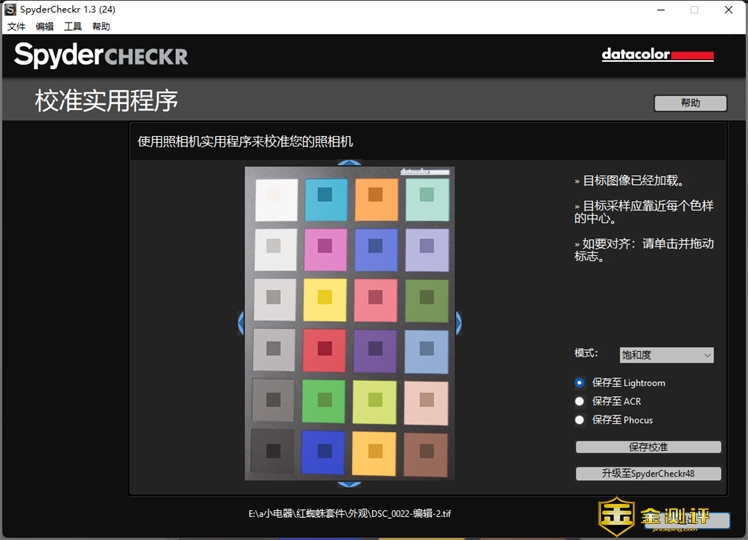Screen dimensions: 748x540
Task: Click the top blue alignment handle above chart
Action: (x=348, y=163)
